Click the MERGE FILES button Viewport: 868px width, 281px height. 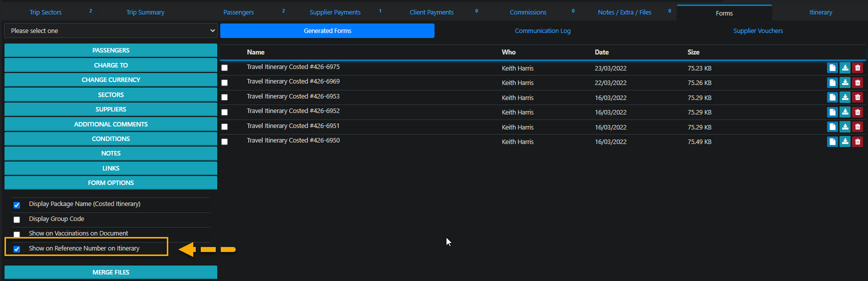coord(111,272)
